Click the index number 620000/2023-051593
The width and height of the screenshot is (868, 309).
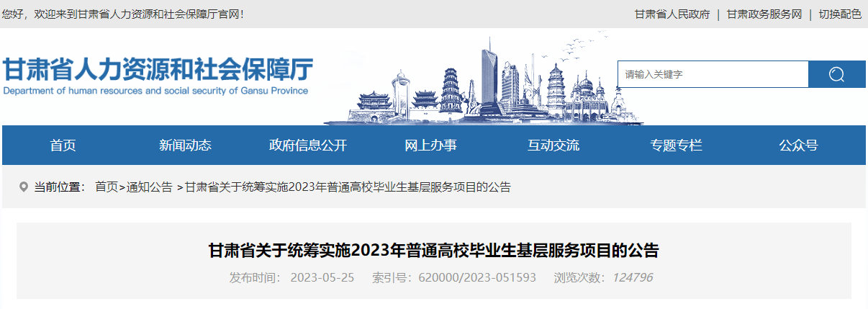pos(476,277)
